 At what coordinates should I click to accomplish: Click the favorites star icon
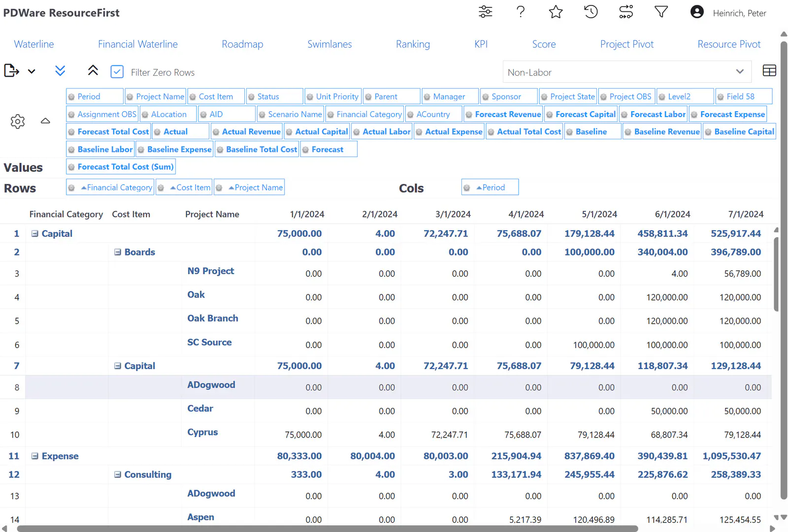coord(556,12)
